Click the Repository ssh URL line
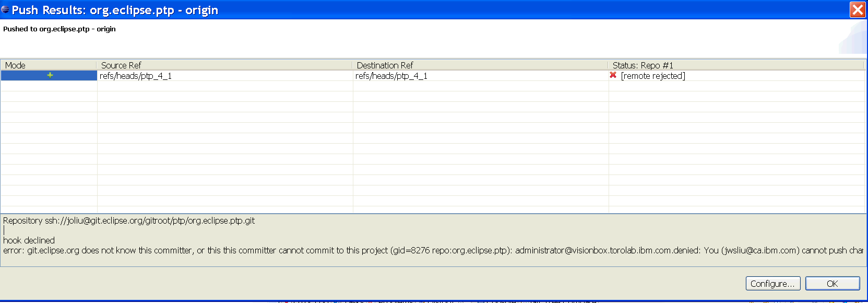Image resolution: width=868 pixels, height=303 pixels. click(129, 220)
